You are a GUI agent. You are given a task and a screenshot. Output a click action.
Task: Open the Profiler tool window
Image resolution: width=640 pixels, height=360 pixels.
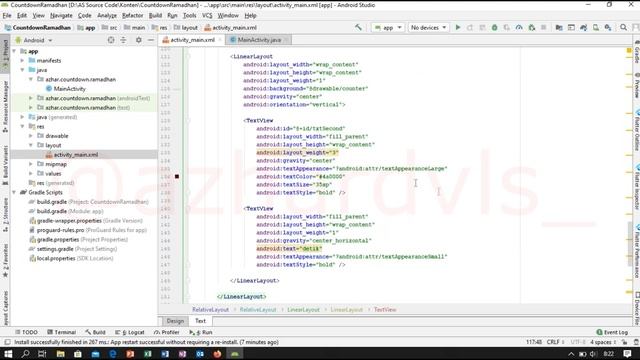[167, 332]
